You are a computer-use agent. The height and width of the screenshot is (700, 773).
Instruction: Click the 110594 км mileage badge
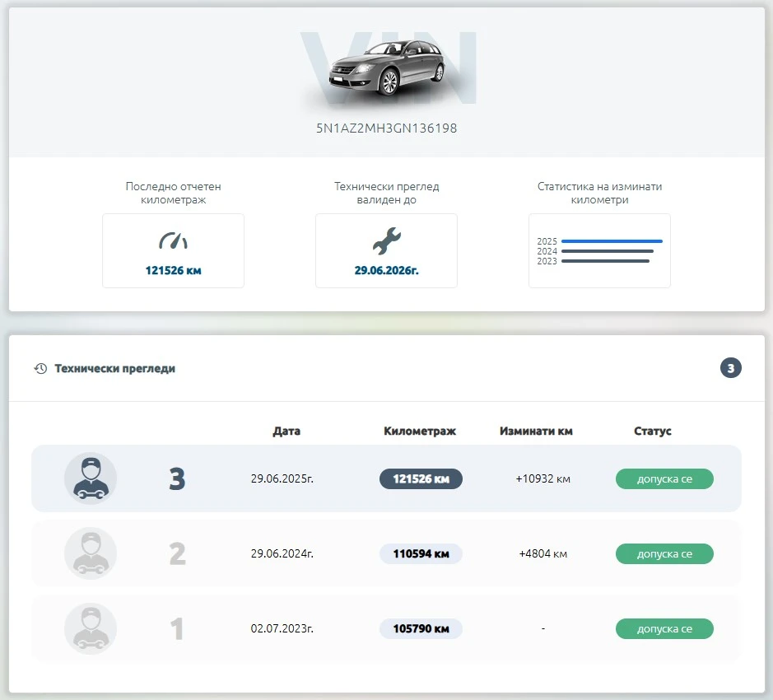pos(421,553)
